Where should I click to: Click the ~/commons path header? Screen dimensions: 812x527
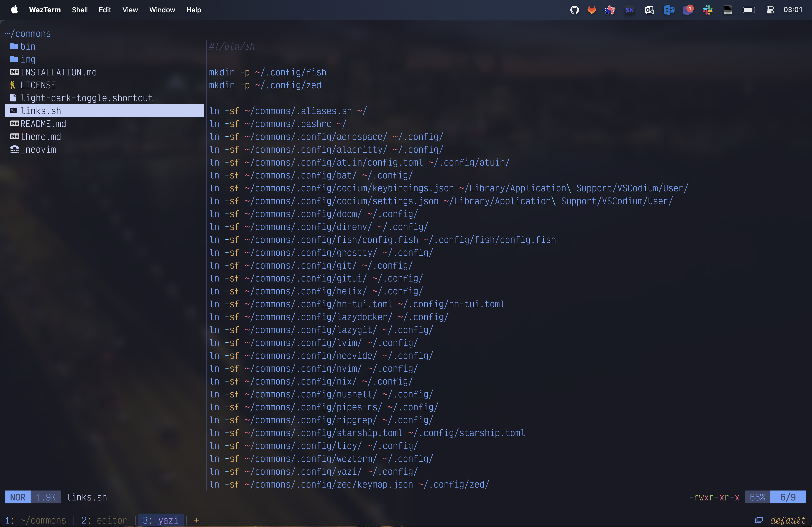[x=28, y=33]
